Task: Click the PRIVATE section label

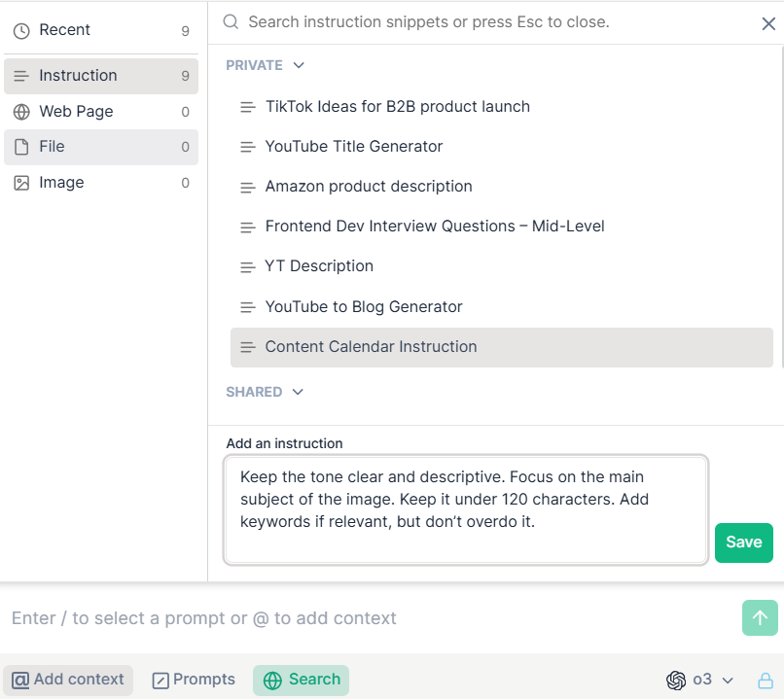Action: (254, 65)
